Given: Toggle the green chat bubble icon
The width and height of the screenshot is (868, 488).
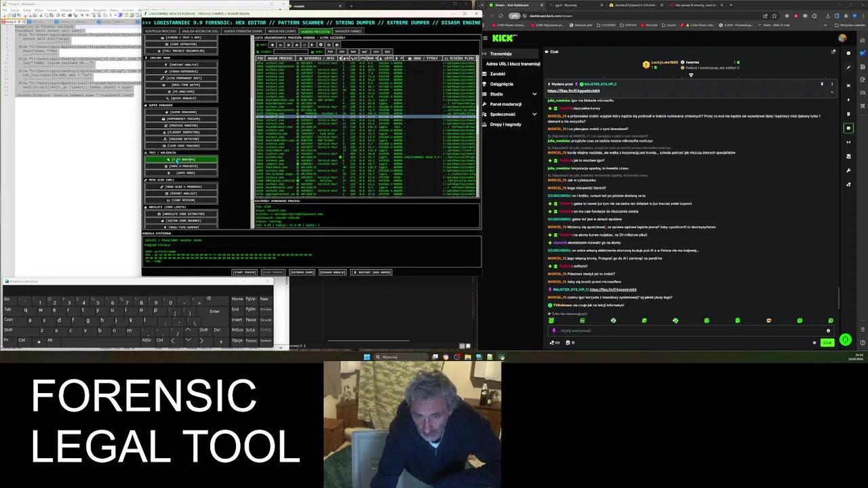Looking at the screenshot, I should coord(848,127).
